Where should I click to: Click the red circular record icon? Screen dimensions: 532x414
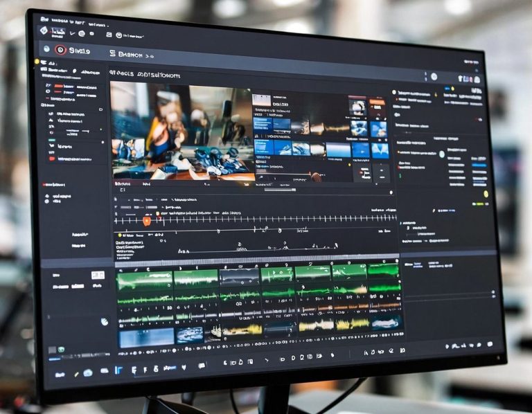point(60,50)
